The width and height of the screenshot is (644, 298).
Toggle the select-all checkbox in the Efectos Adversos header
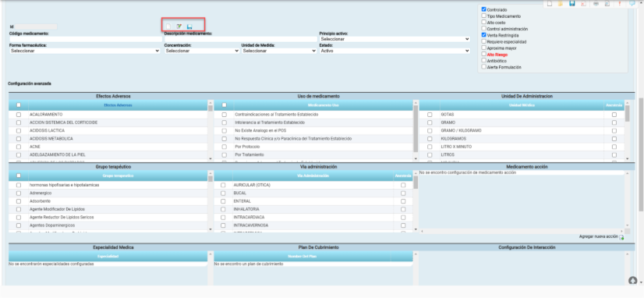19,105
